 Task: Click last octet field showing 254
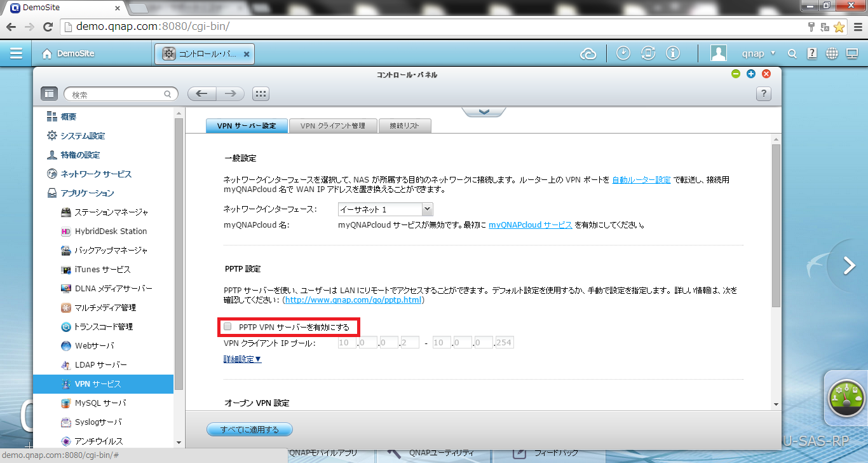point(505,343)
